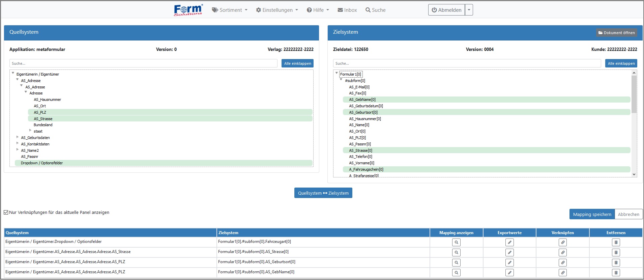Open the Einstellungen menu
This screenshot has height=280, width=644.
(277, 10)
